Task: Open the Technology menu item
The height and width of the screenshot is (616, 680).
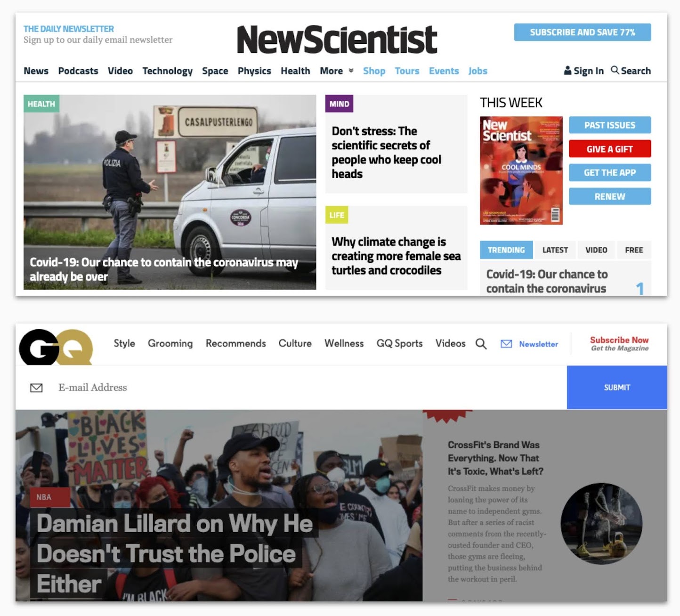Action: coord(167,71)
